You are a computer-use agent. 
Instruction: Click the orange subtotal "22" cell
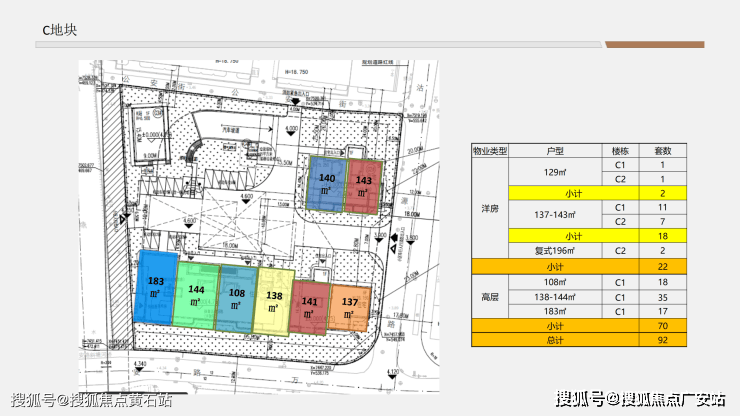point(663,266)
